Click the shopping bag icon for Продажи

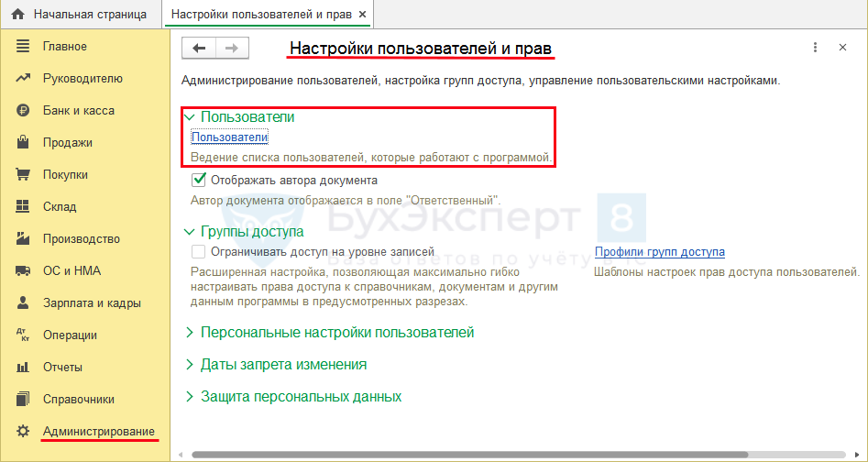[23, 143]
